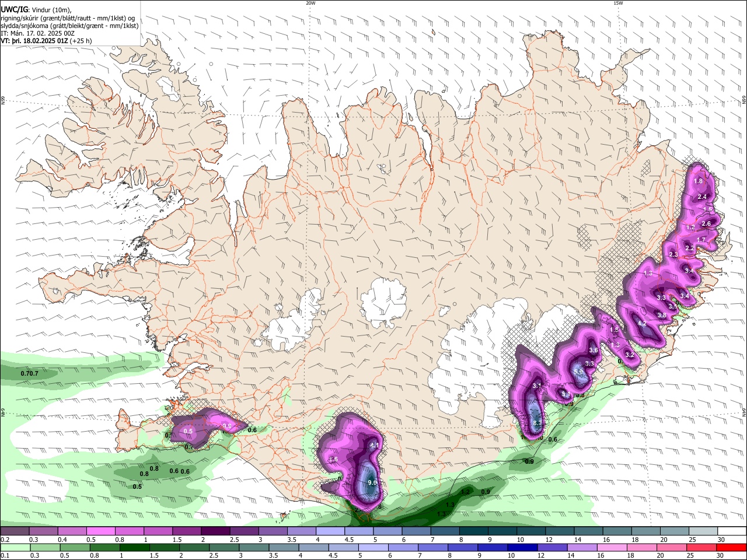Click the 15W longitude label at top

[618, 3]
